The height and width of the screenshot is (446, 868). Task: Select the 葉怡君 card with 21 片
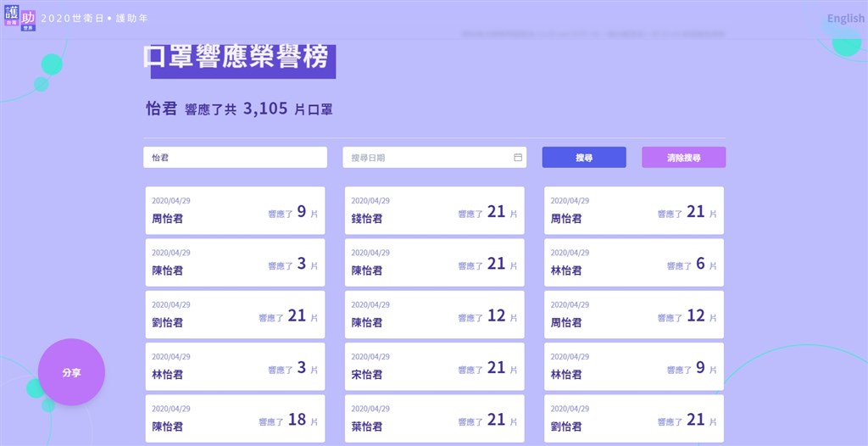point(435,419)
